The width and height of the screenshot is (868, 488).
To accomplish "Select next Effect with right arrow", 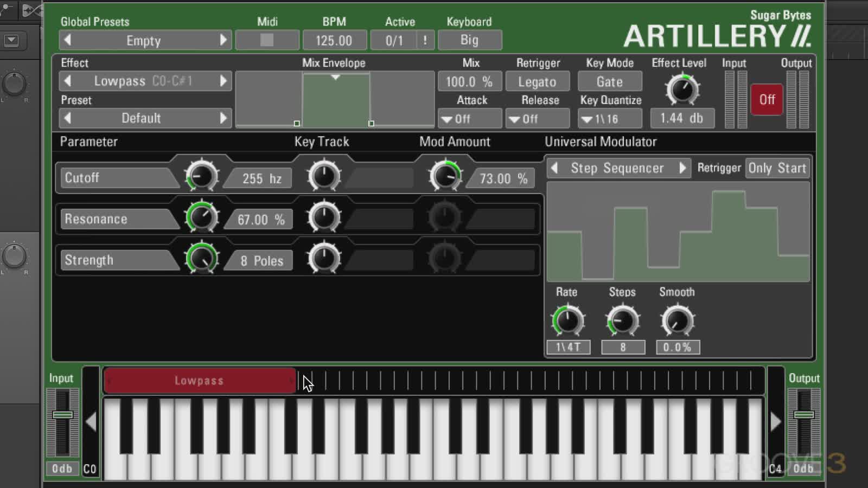I will pyautogui.click(x=223, y=81).
